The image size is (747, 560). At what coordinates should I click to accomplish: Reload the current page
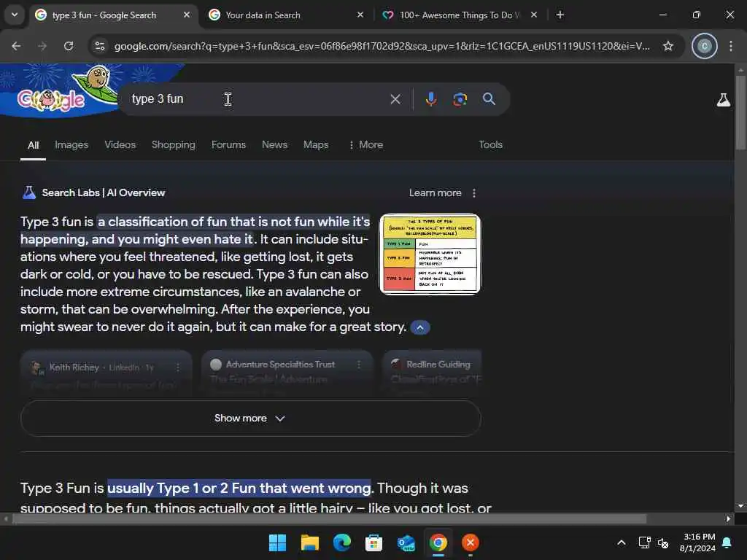69,46
